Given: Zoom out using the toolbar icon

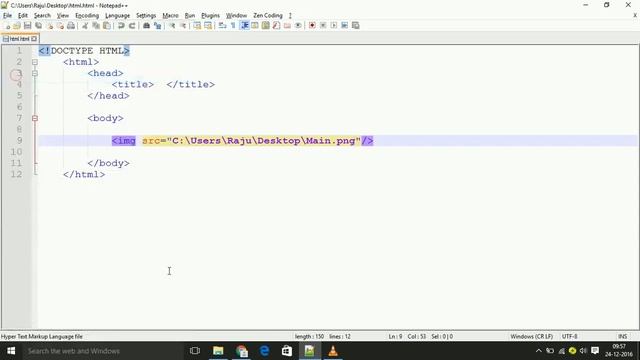Looking at the screenshot, I should tap(183, 25).
